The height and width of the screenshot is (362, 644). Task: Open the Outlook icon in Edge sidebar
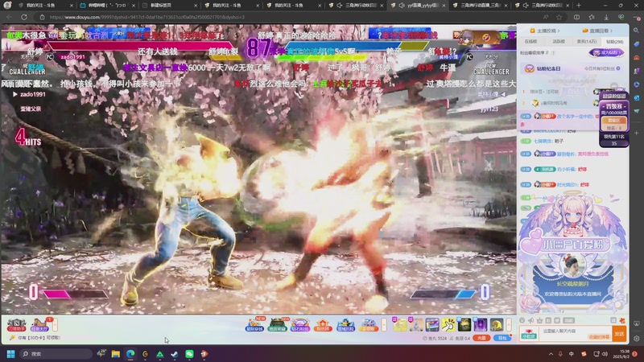(x=636, y=97)
